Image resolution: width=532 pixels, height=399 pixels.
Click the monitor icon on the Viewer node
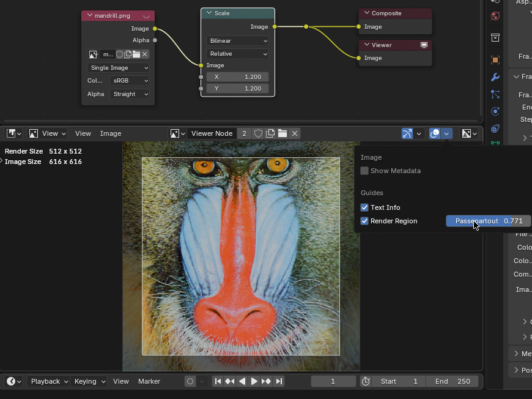point(424,45)
